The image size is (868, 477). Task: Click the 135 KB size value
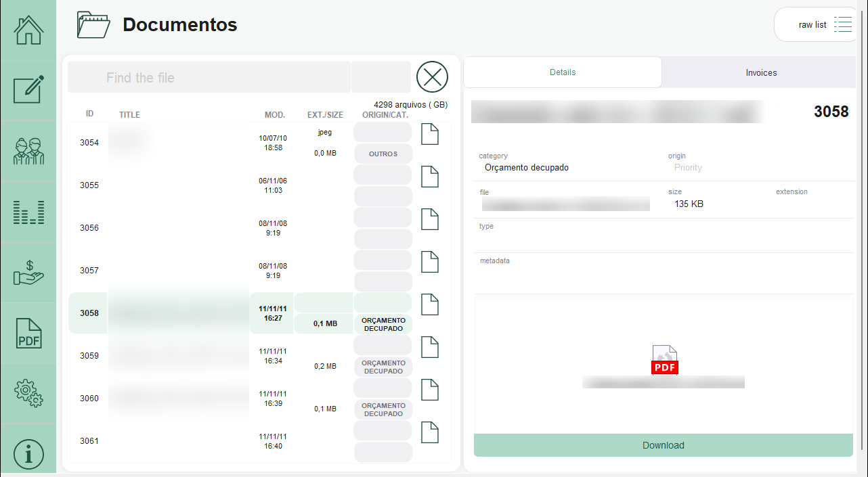coord(689,204)
